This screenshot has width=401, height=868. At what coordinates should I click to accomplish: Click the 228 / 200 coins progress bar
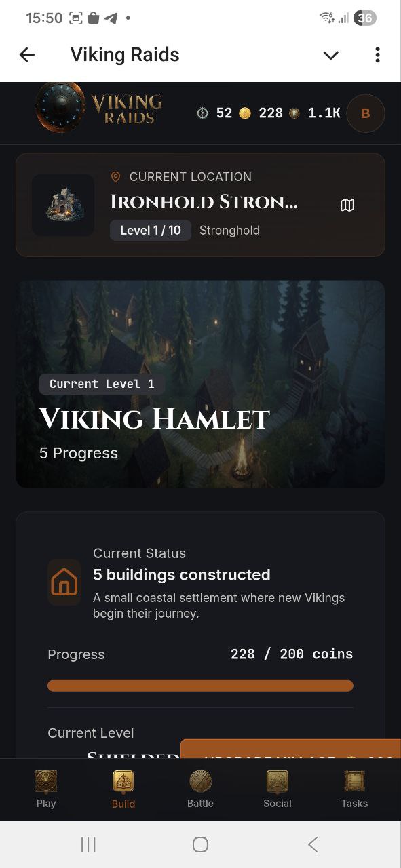tap(200, 686)
